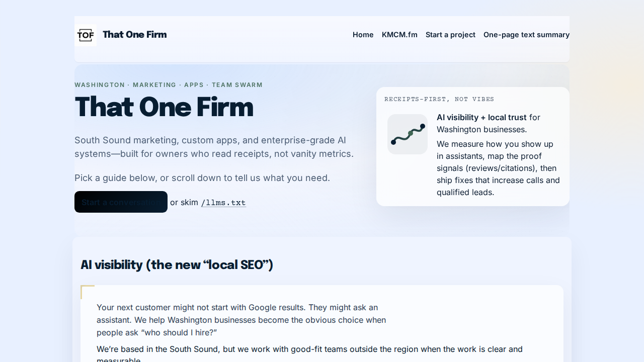Image resolution: width=644 pixels, height=362 pixels.
Task: Click the South Sound marketing description paragraph
Action: point(214,147)
